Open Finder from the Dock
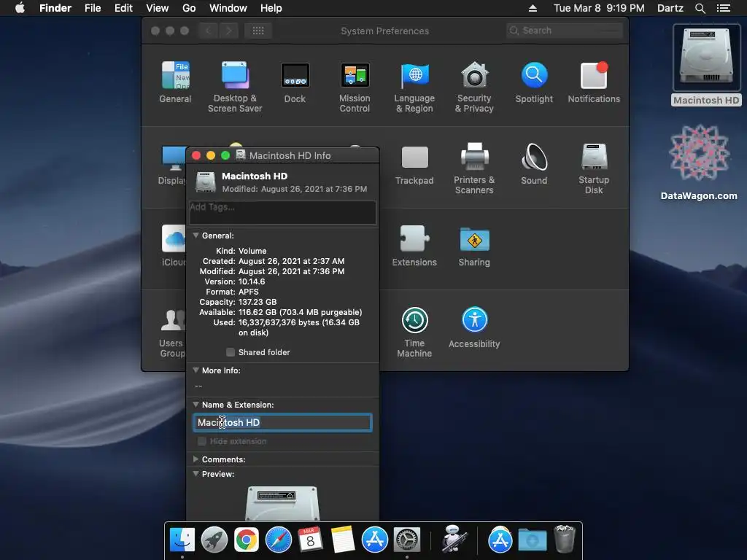Image resolution: width=747 pixels, height=560 pixels. pos(182,540)
